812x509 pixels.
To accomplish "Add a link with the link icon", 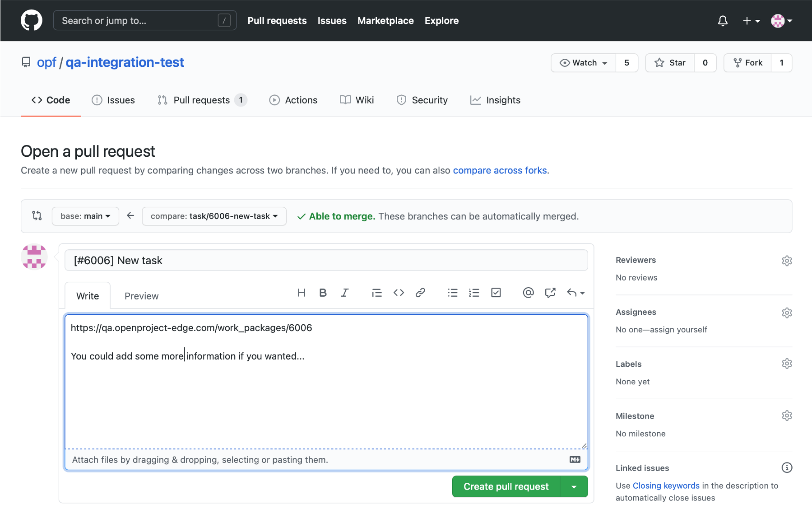I will 420,293.
